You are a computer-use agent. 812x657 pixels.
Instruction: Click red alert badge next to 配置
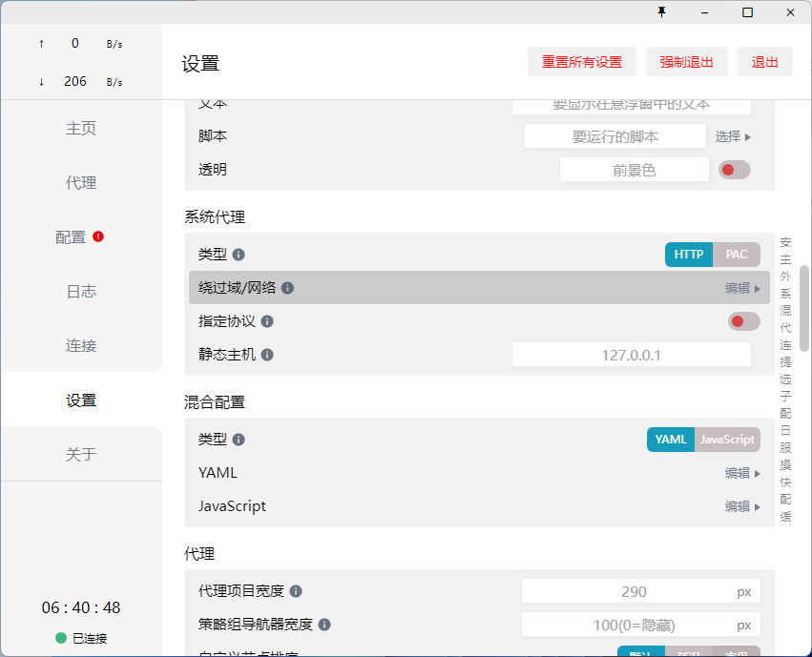point(98,236)
